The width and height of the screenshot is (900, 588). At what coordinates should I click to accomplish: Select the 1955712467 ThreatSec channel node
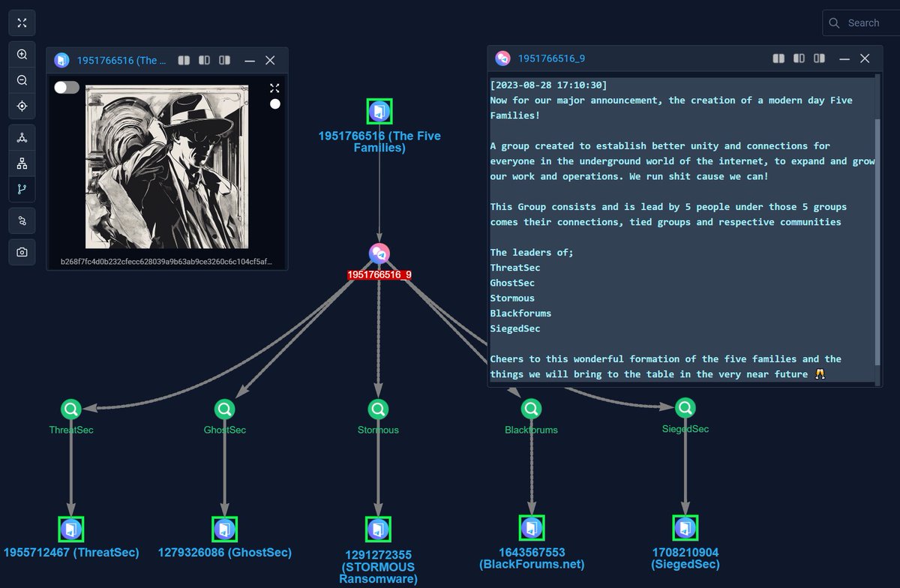coord(71,529)
